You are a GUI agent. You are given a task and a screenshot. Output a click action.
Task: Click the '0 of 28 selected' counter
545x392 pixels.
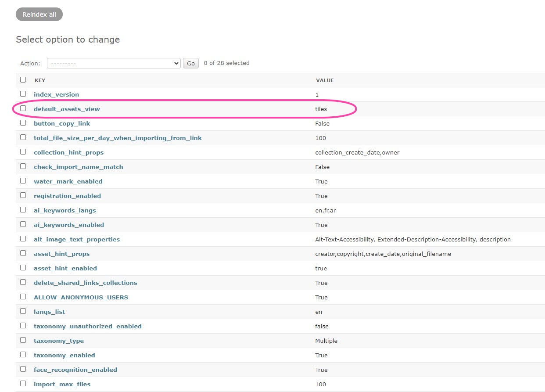click(227, 63)
